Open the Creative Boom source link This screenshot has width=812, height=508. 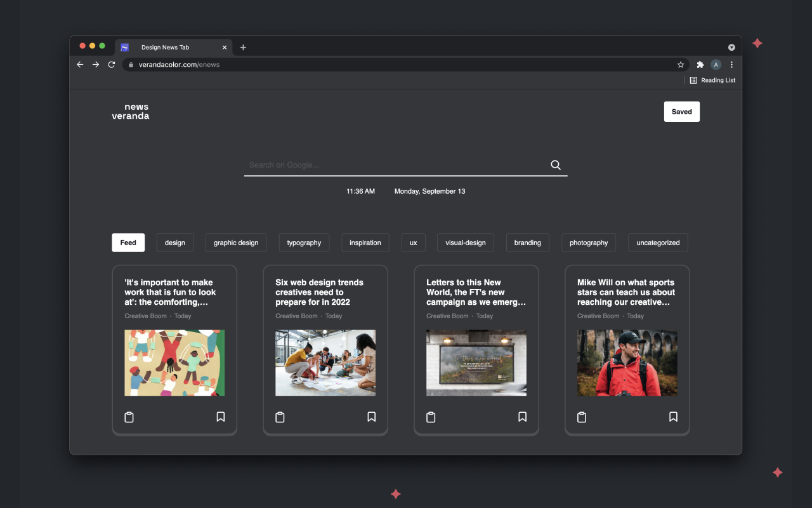pos(145,316)
